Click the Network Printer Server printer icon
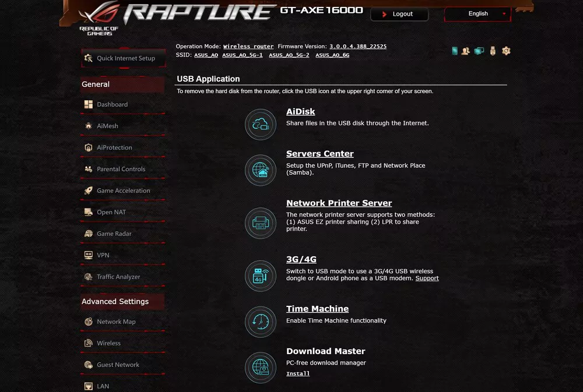 tap(260, 223)
